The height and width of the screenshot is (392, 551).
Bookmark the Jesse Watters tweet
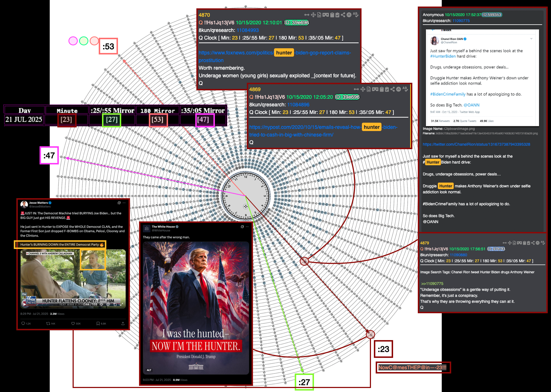98,323
